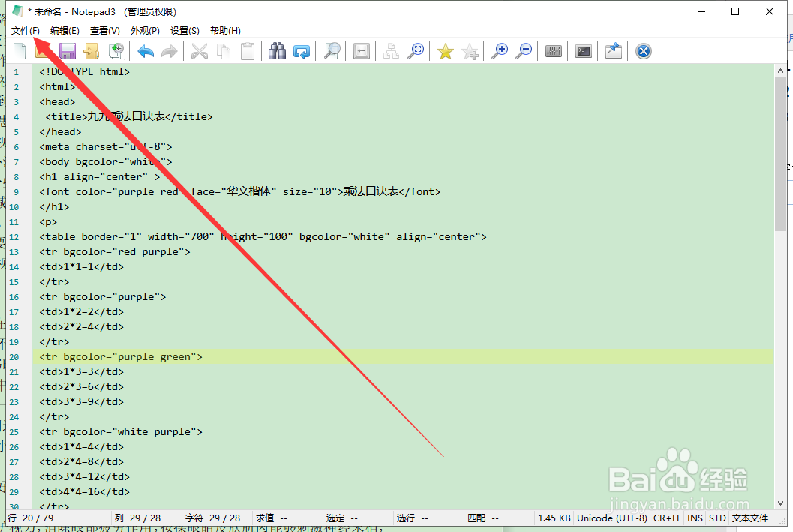
Task: Click status bar entry "列 29 / 28"
Action: tap(137, 518)
